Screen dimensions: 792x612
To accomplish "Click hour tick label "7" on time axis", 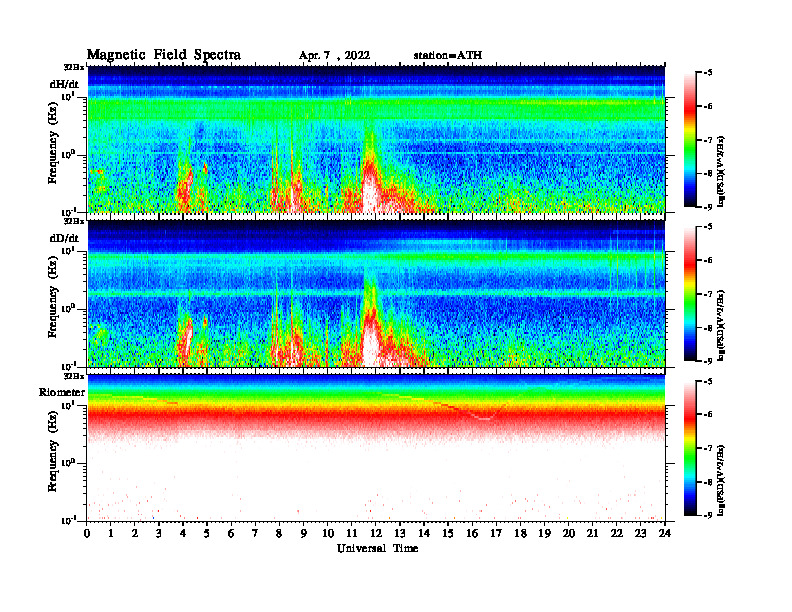I will pyautogui.click(x=255, y=534).
